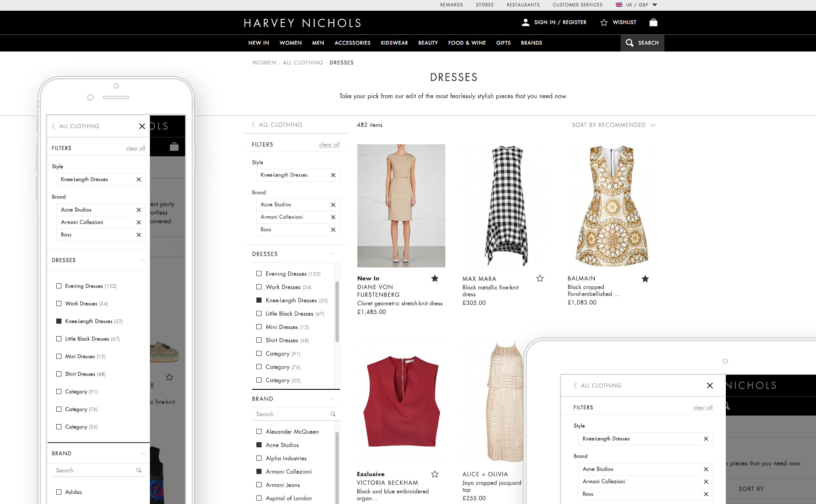Screen dimensions: 816x504
Task: Click brand search magnifier icon in desktop sidebar
Action: click(x=333, y=414)
